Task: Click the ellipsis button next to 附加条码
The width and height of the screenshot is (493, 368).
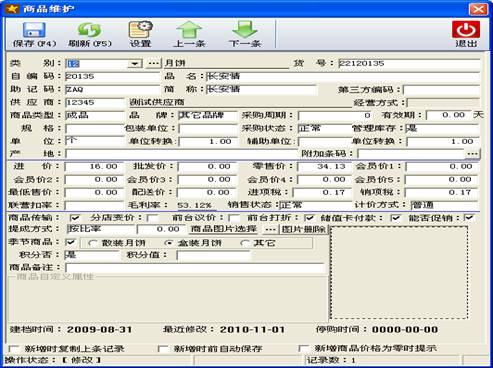Action: pyautogui.click(x=473, y=154)
